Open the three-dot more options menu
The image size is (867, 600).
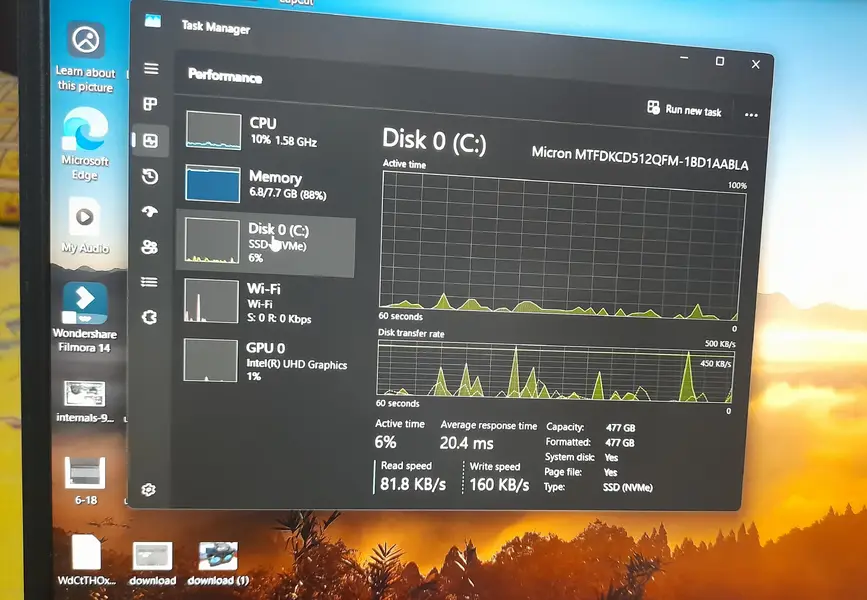pos(751,115)
